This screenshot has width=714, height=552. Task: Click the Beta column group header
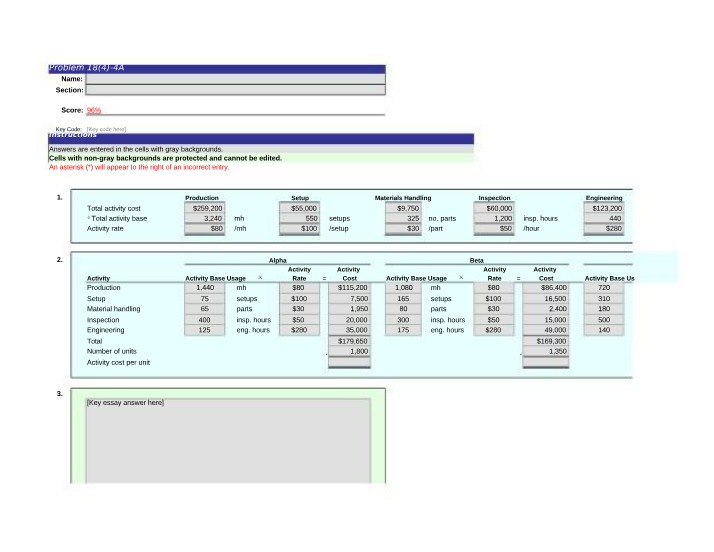(476, 261)
